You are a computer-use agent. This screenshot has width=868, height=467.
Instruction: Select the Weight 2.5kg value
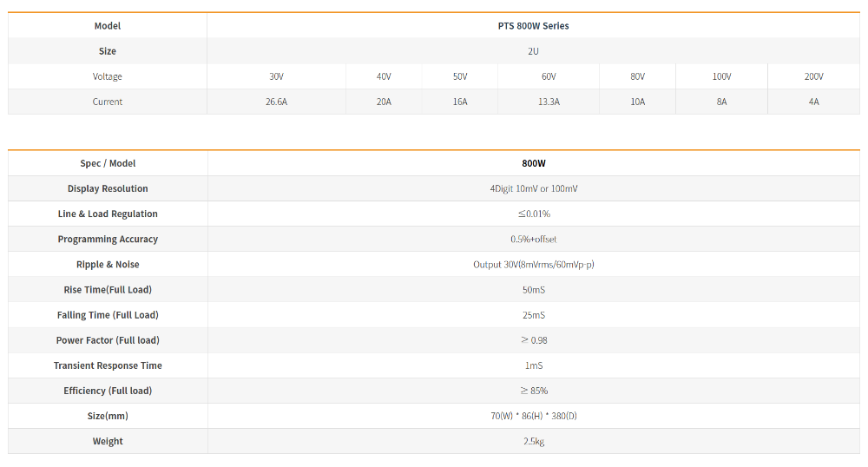point(533,441)
